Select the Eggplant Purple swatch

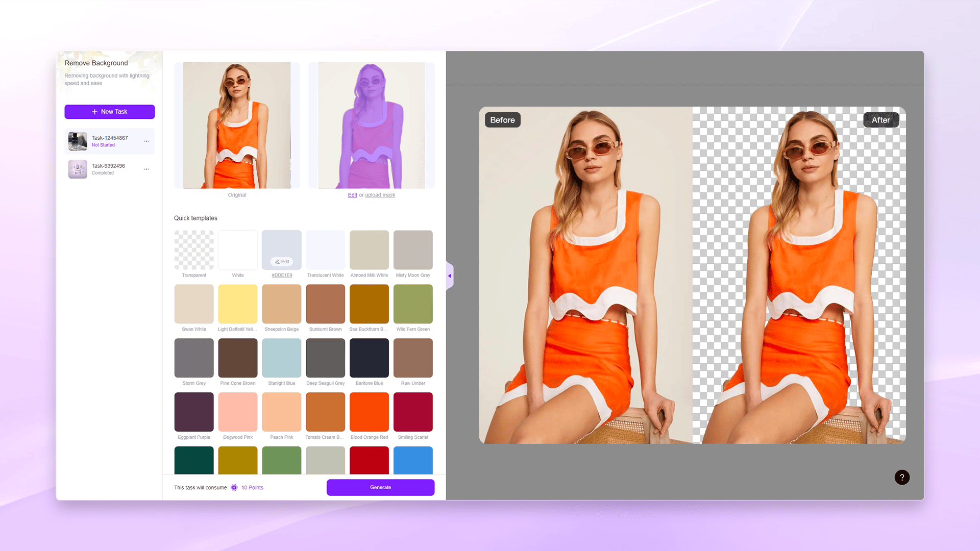[x=194, y=412]
